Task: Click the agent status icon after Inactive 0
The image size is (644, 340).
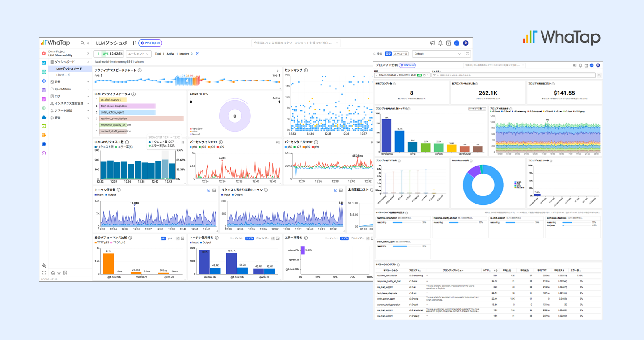Action: [x=198, y=54]
